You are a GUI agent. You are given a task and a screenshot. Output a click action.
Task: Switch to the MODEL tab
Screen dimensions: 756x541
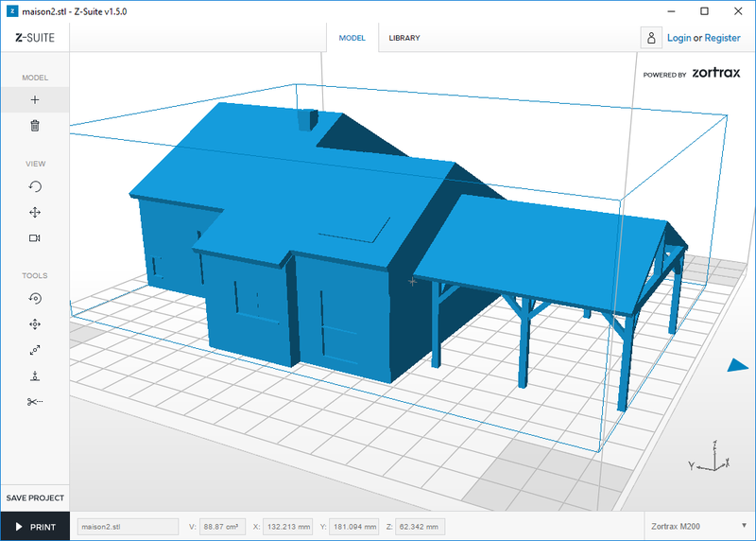click(x=352, y=38)
